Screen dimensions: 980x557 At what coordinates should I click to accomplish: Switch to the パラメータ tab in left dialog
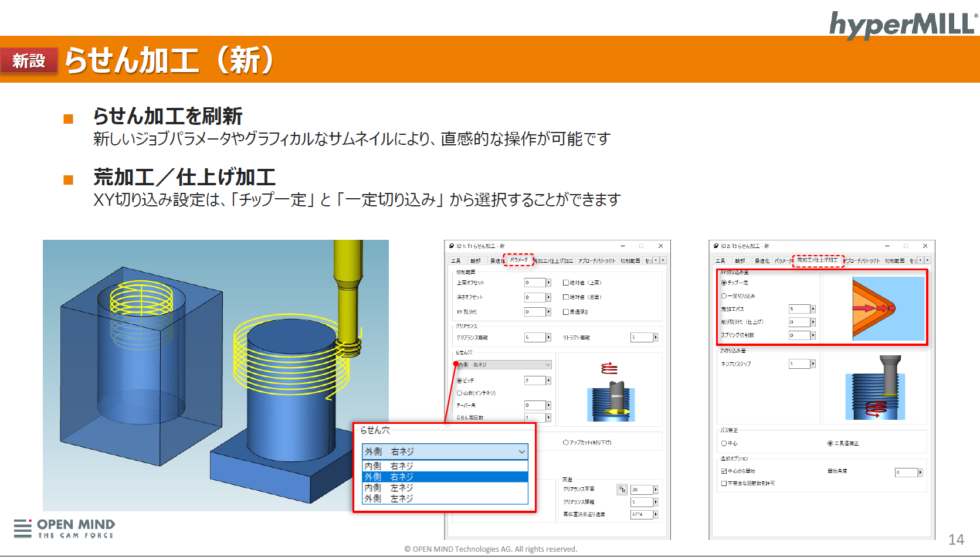click(x=518, y=260)
